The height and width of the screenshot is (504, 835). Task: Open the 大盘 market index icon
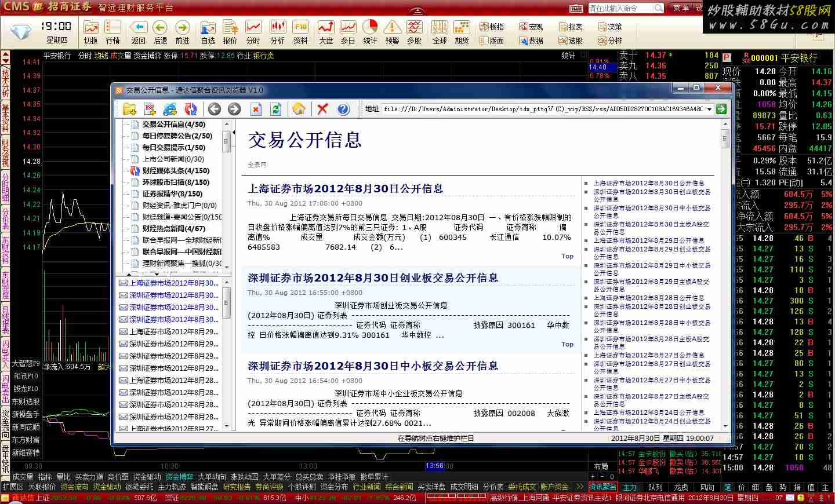(326, 32)
